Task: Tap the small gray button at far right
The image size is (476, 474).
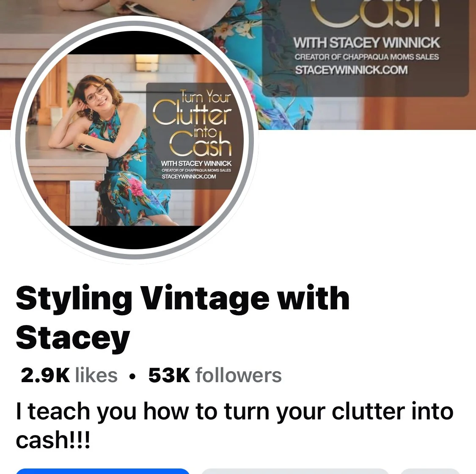Action: (x=430, y=471)
